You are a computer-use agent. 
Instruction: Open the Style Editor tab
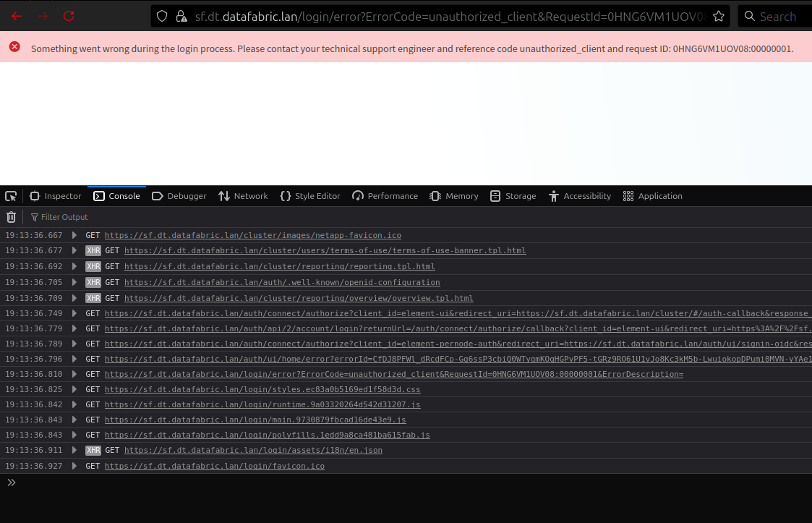point(310,196)
